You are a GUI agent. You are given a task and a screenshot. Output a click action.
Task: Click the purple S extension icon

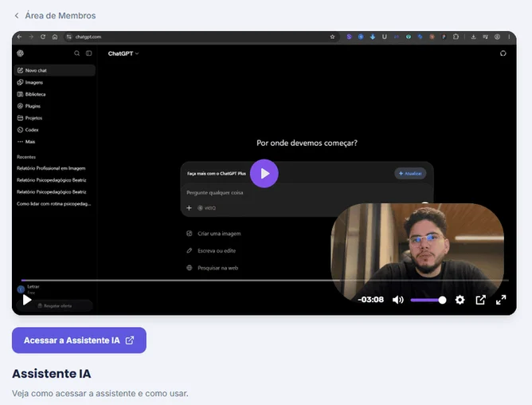tap(349, 37)
